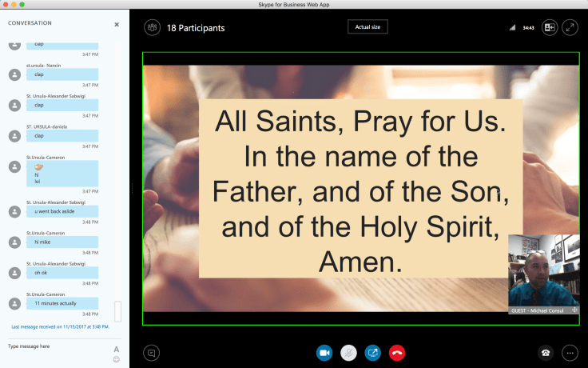Hang up with the red button
588x368 pixels.
point(397,353)
